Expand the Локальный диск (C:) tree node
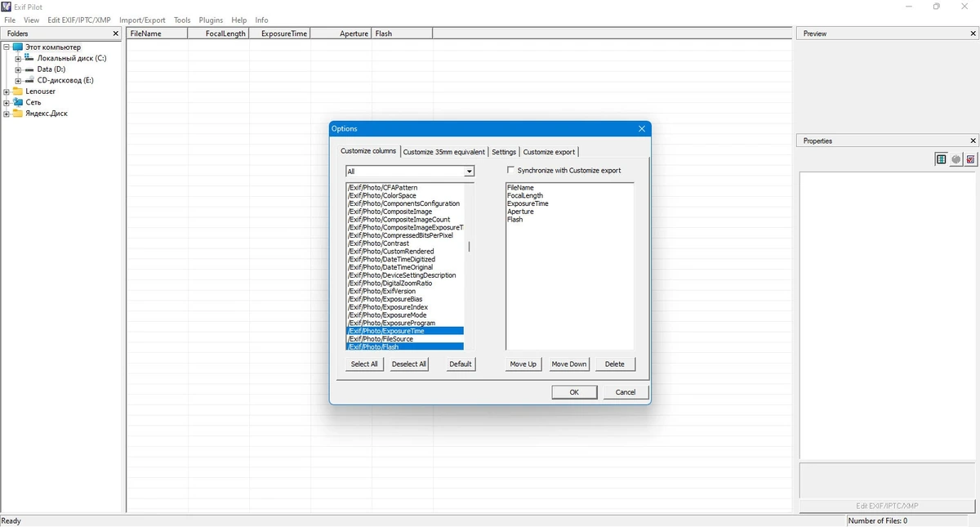Screen dimensions: 980x527 click(18, 59)
